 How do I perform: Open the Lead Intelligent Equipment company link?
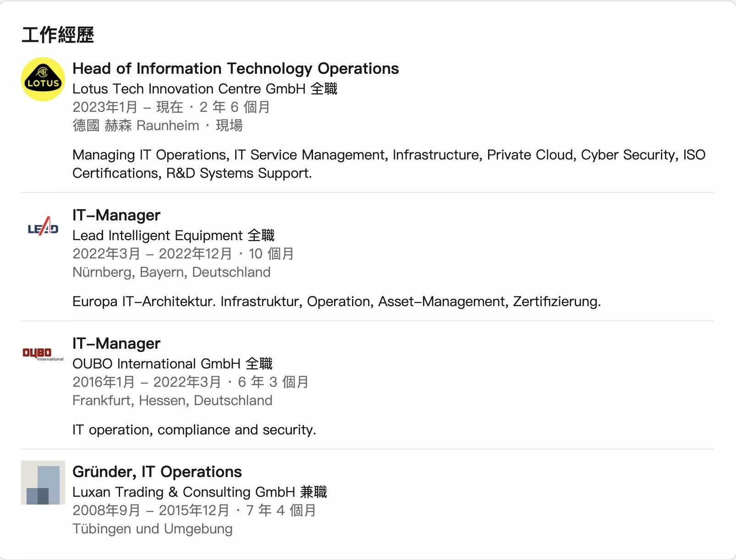(x=158, y=236)
